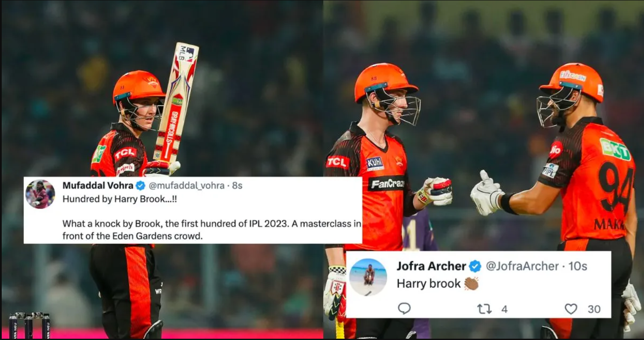This screenshot has width=644, height=340.
Task: Click the Jofra Archer display name
Action: (x=431, y=266)
